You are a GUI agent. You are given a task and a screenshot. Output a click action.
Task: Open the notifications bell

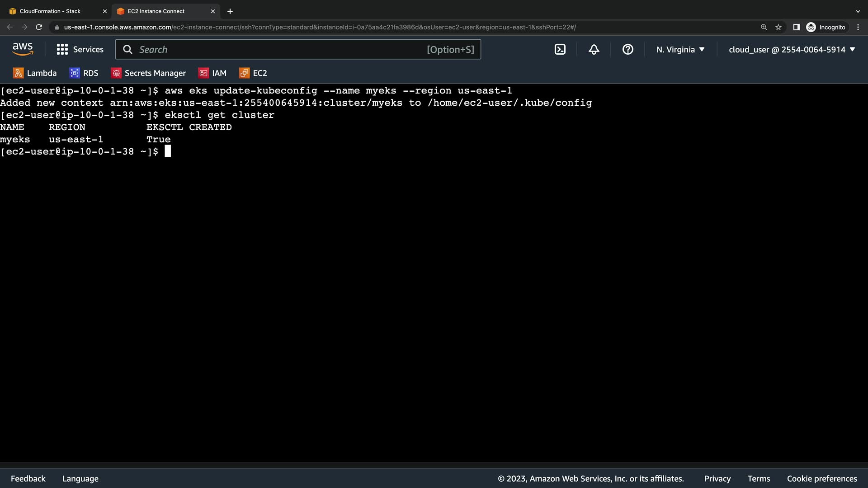pos(594,50)
